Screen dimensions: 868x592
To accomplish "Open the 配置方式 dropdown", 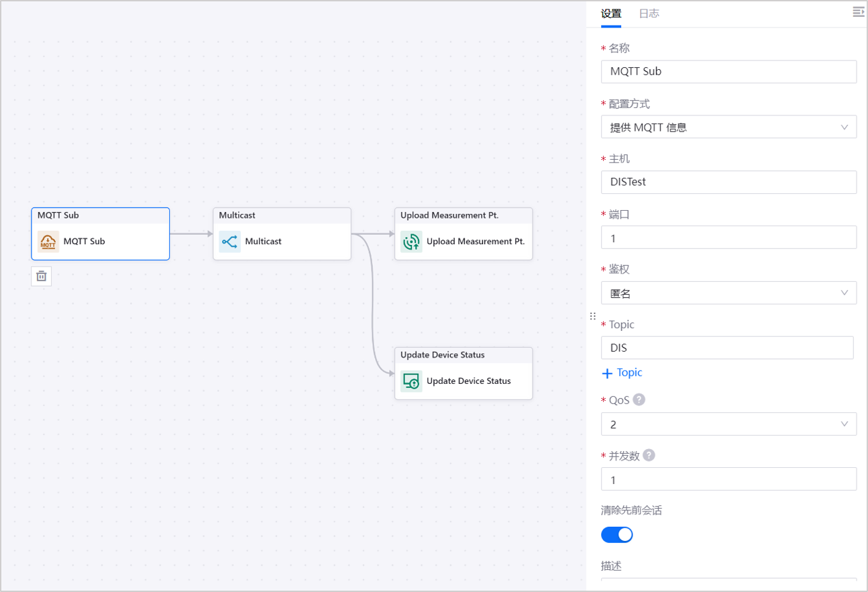I will click(728, 127).
